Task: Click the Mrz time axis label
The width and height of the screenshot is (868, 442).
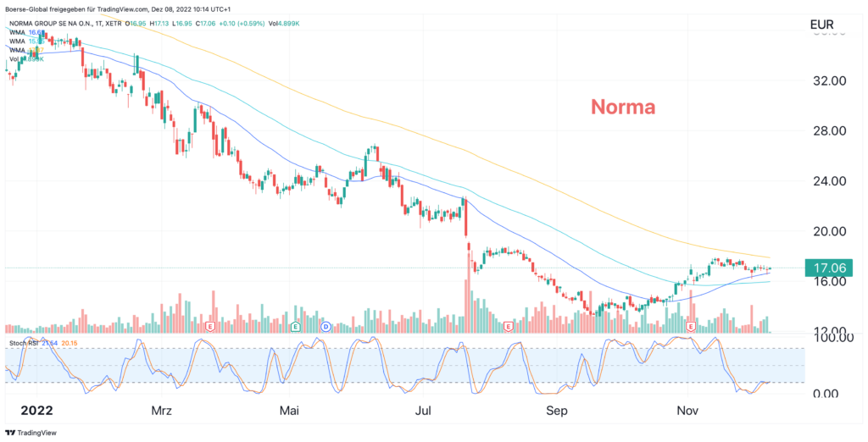Action: tap(161, 411)
